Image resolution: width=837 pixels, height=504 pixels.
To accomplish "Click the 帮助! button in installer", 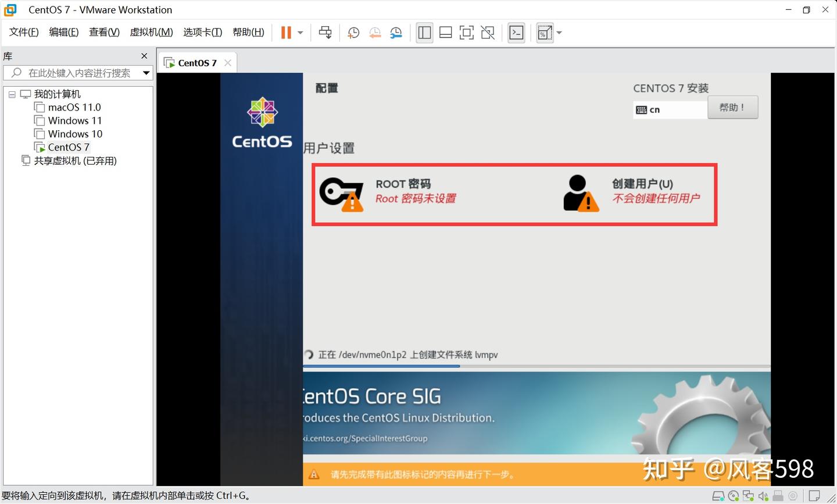I will tap(732, 108).
